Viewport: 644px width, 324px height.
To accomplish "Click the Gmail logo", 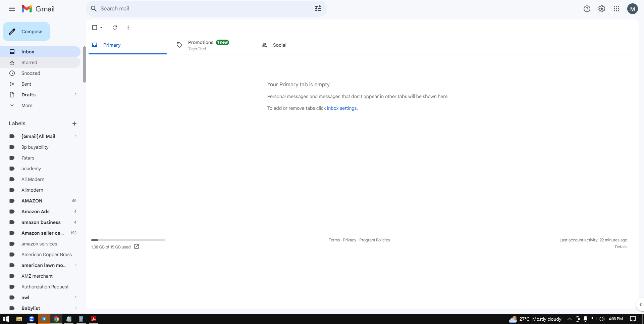I will (38, 9).
